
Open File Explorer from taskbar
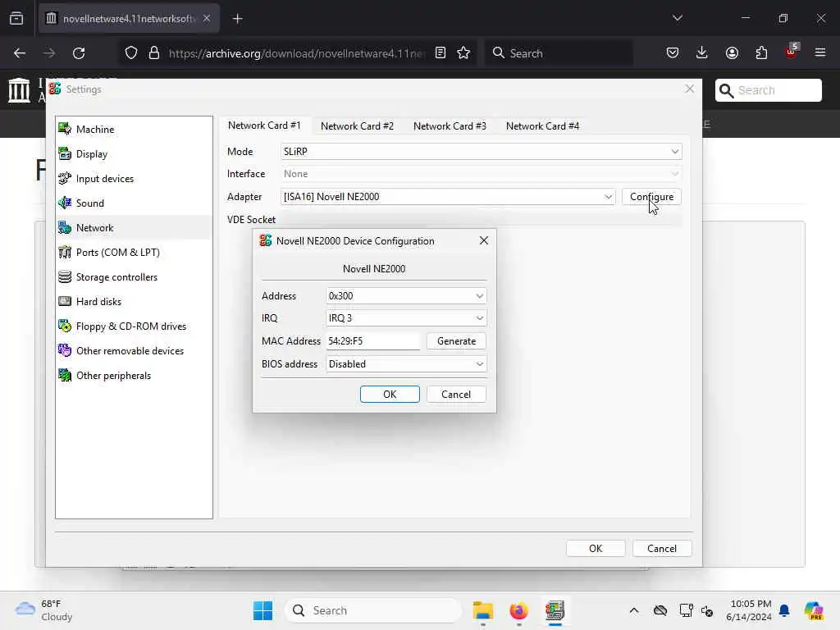pos(482,610)
